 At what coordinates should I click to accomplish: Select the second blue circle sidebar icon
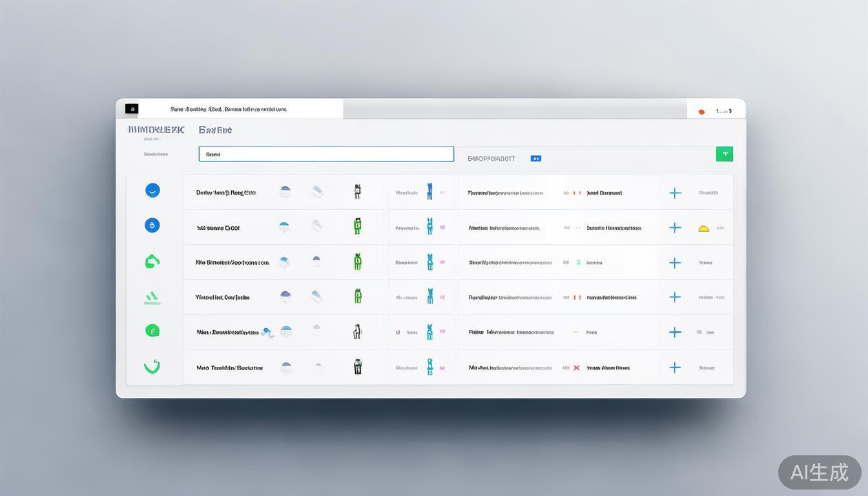(x=152, y=225)
